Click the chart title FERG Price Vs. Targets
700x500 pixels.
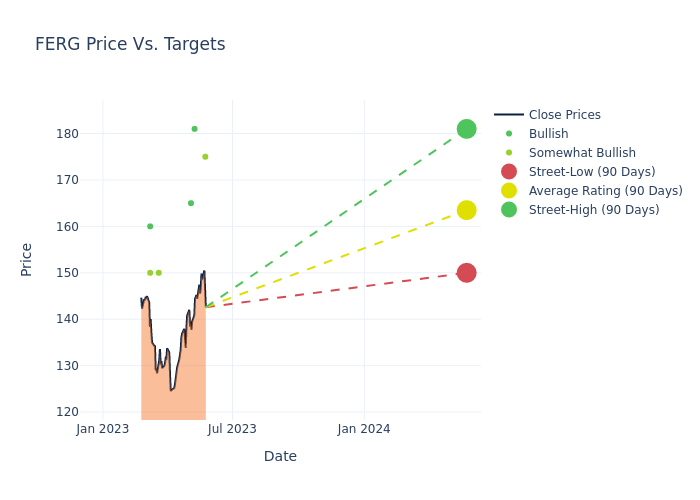[130, 44]
